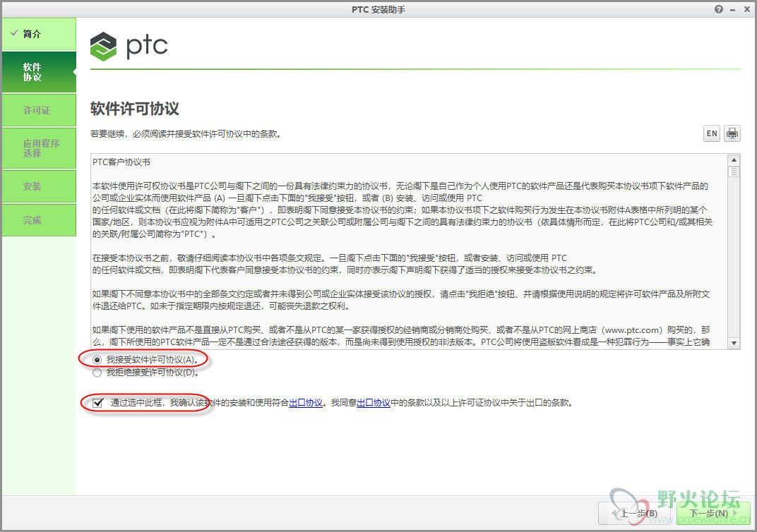Select the 安装 step in sidebar
757x532 pixels.
[39, 186]
